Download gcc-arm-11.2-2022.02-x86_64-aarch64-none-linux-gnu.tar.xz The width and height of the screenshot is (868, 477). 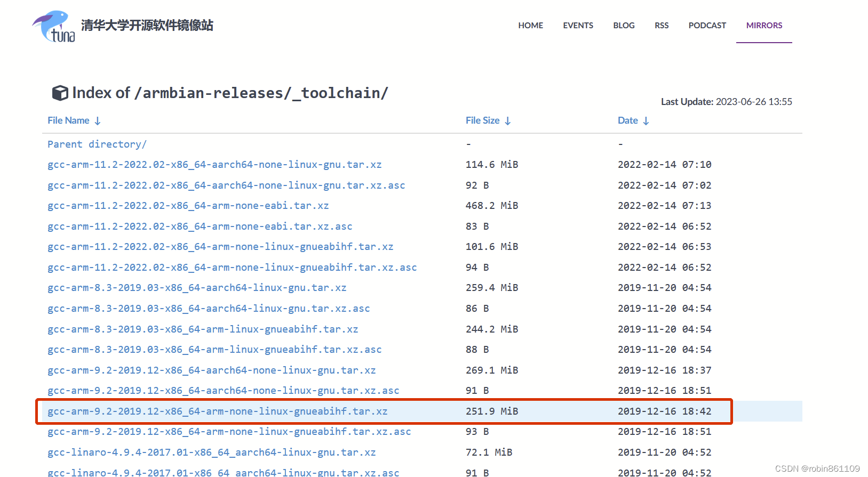(x=214, y=165)
